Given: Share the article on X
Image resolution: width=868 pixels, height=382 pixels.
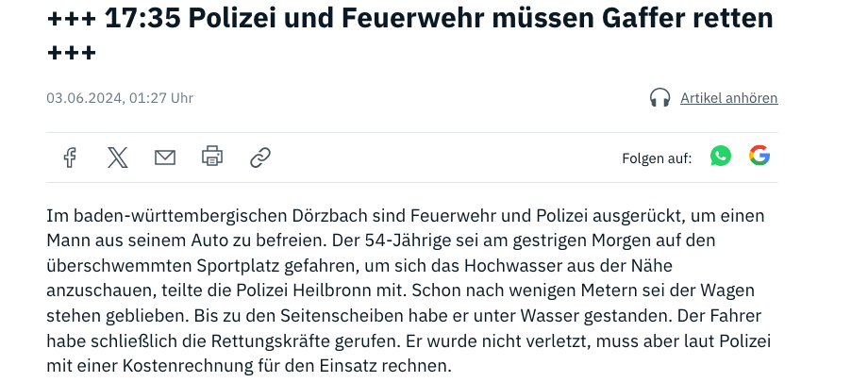Looking at the screenshot, I should 118,158.
